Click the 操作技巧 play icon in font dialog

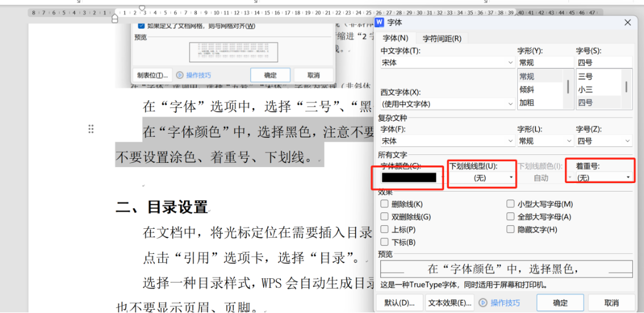pos(483,303)
